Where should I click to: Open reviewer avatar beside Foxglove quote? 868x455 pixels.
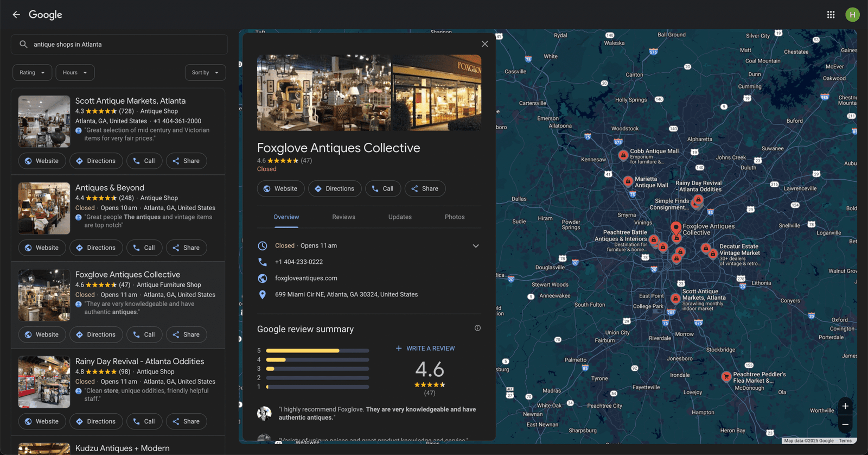click(x=264, y=414)
